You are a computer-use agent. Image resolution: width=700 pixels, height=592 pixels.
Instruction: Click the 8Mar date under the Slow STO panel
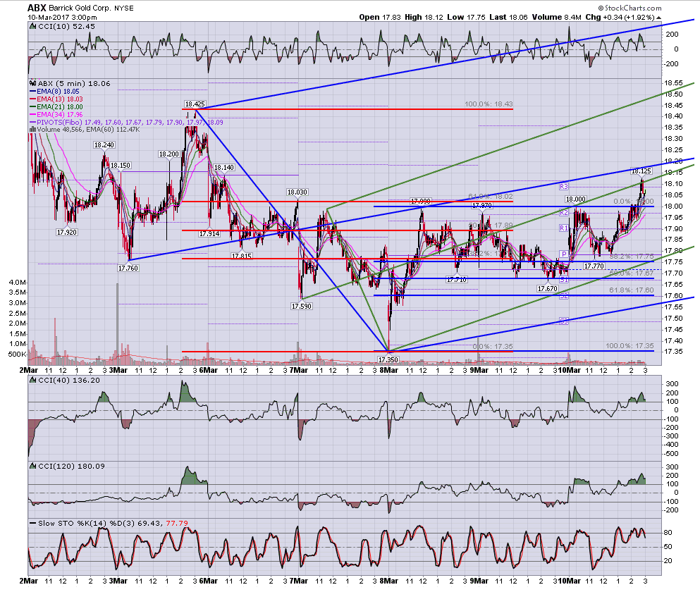pos(388,581)
